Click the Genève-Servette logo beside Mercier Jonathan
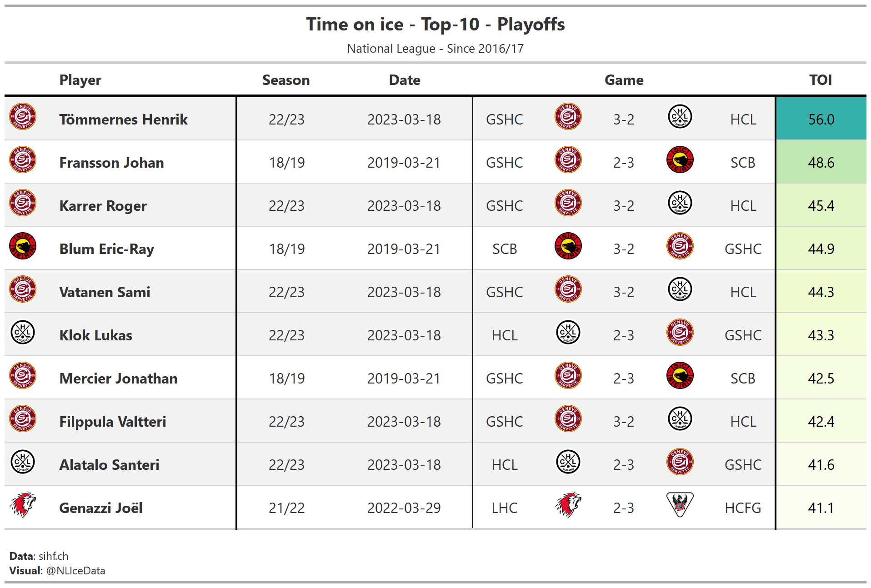Screen dimensions: 871x588 pyautogui.click(x=23, y=376)
